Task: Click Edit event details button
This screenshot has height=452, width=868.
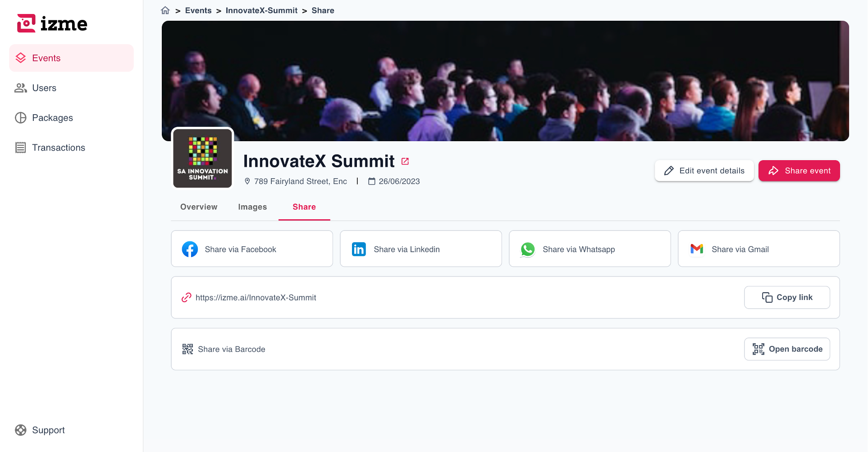Action: [x=704, y=171]
